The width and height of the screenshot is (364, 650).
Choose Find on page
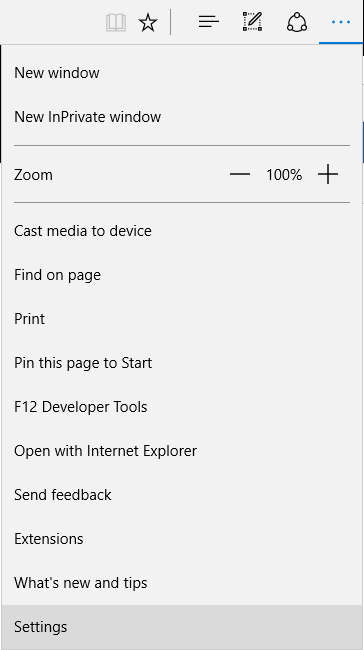pos(182,275)
